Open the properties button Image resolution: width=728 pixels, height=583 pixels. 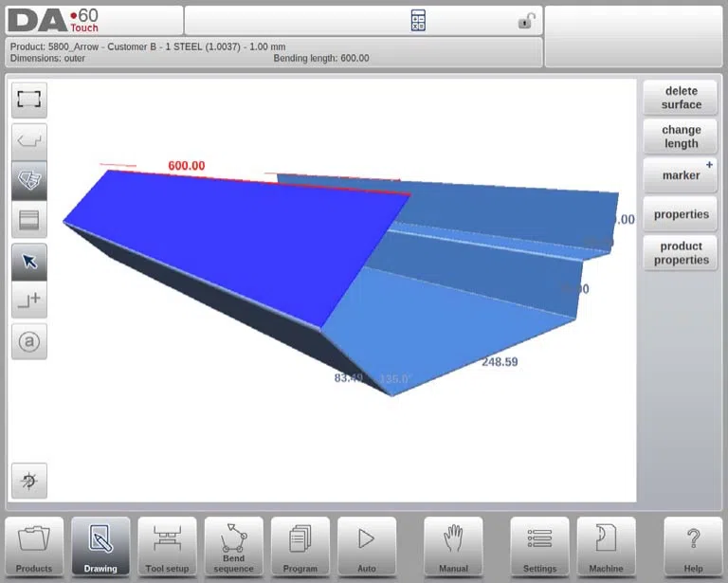tap(681, 214)
